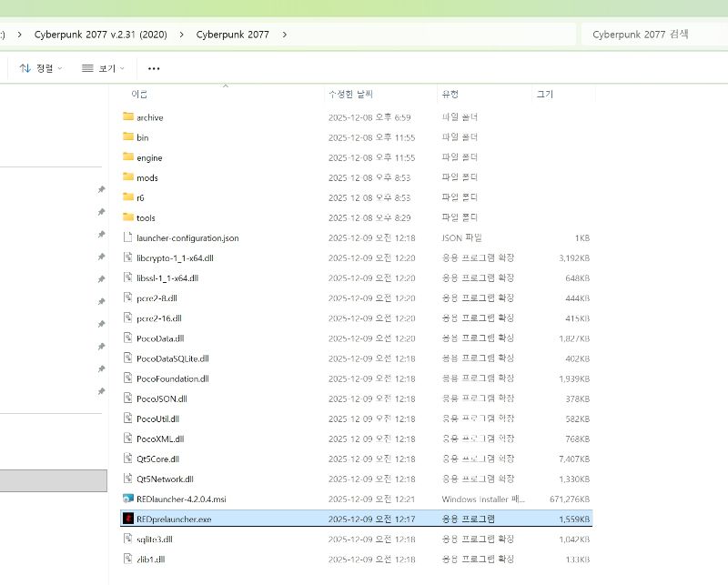Expand chevron after Cyberpunk 2077 breadcrumb
728x585 pixels.
click(x=285, y=35)
